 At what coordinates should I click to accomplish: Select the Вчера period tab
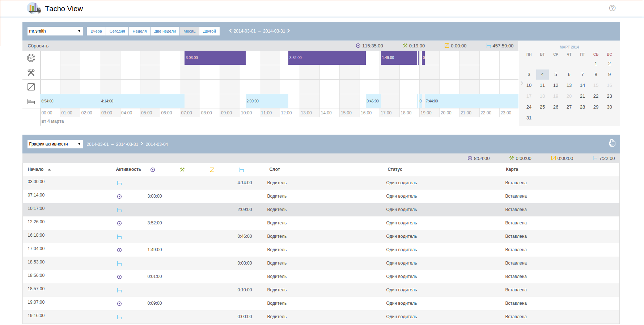[x=96, y=31]
